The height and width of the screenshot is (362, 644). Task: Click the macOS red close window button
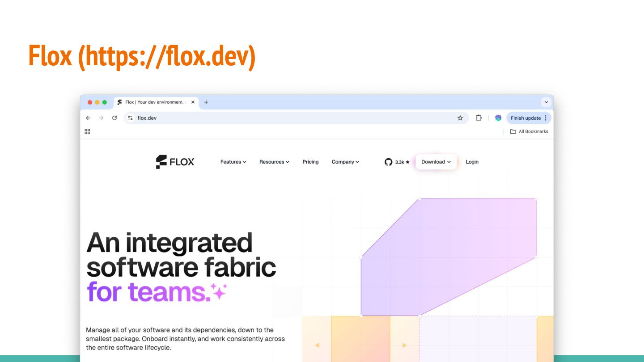[x=90, y=102]
